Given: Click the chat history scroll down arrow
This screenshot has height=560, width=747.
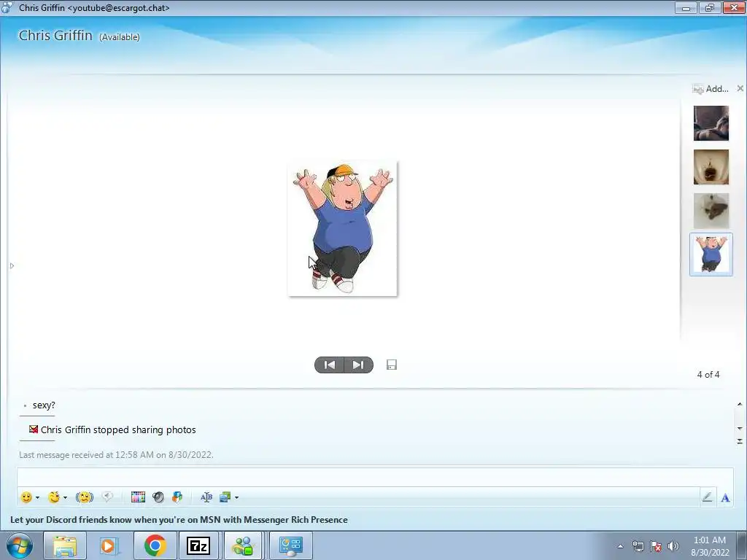Looking at the screenshot, I should click(740, 429).
